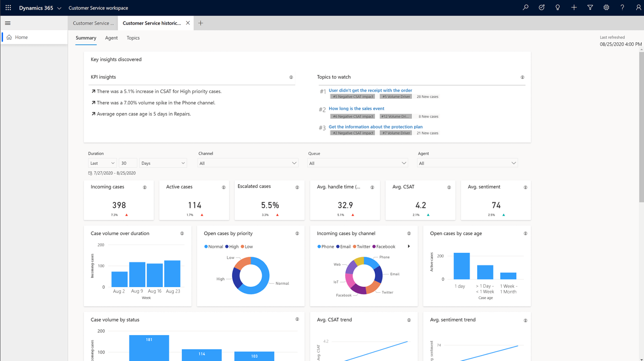Click info icon for Avg. sentiment trend

[526, 320]
